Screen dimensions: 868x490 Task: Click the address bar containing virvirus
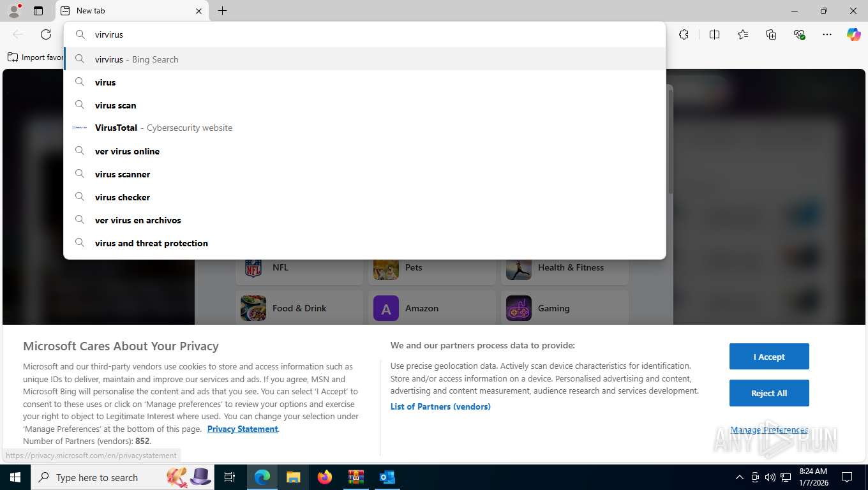click(364, 34)
